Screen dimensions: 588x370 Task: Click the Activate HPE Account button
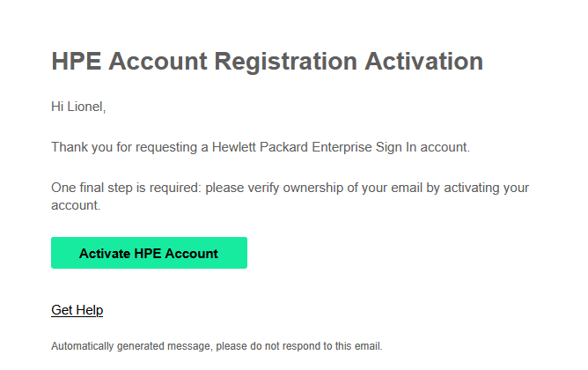pyautogui.click(x=149, y=254)
